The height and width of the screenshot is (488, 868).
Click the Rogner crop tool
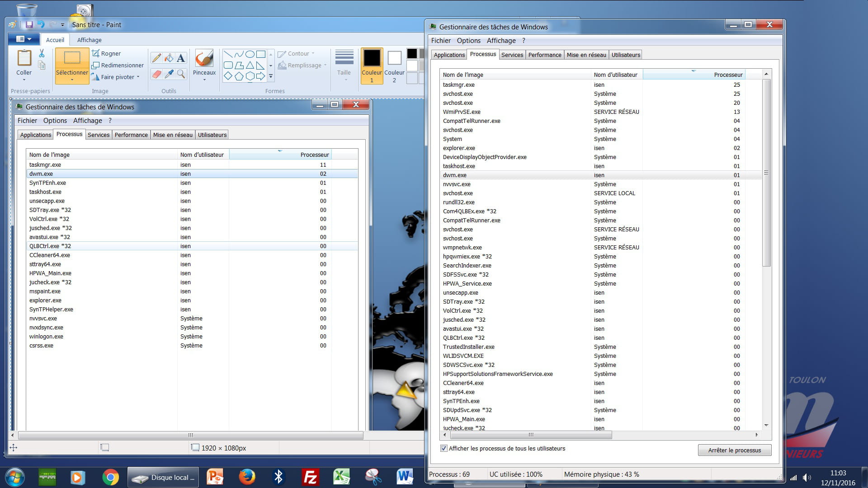[107, 53]
